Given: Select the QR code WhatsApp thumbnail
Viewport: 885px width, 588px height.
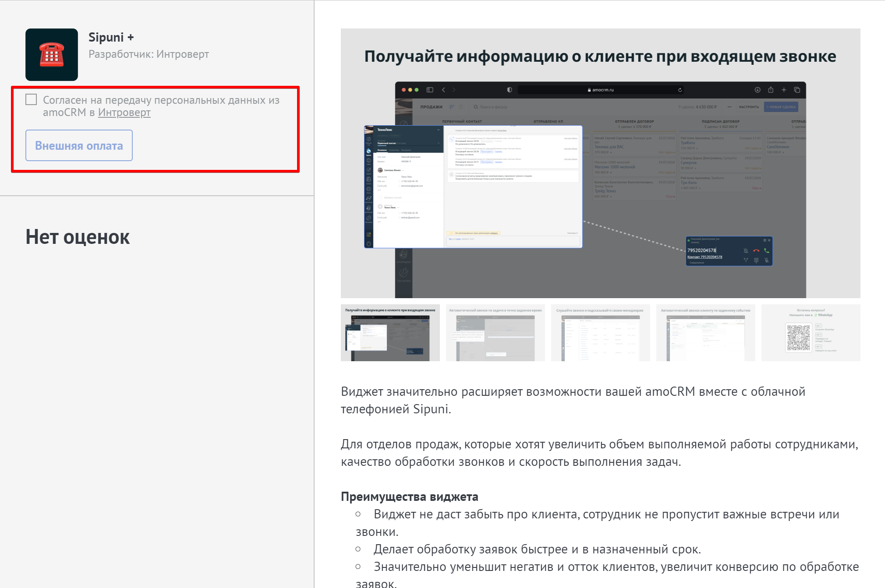Looking at the screenshot, I should 811,333.
